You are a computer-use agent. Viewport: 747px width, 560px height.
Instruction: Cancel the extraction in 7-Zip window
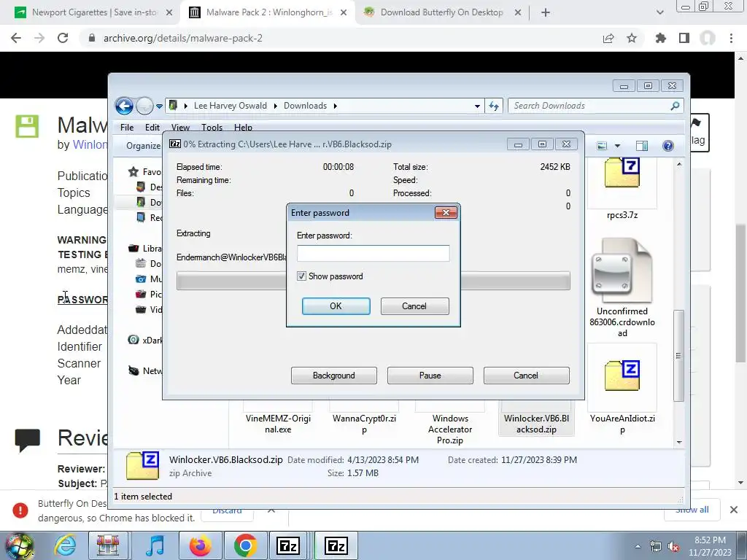[526, 376]
